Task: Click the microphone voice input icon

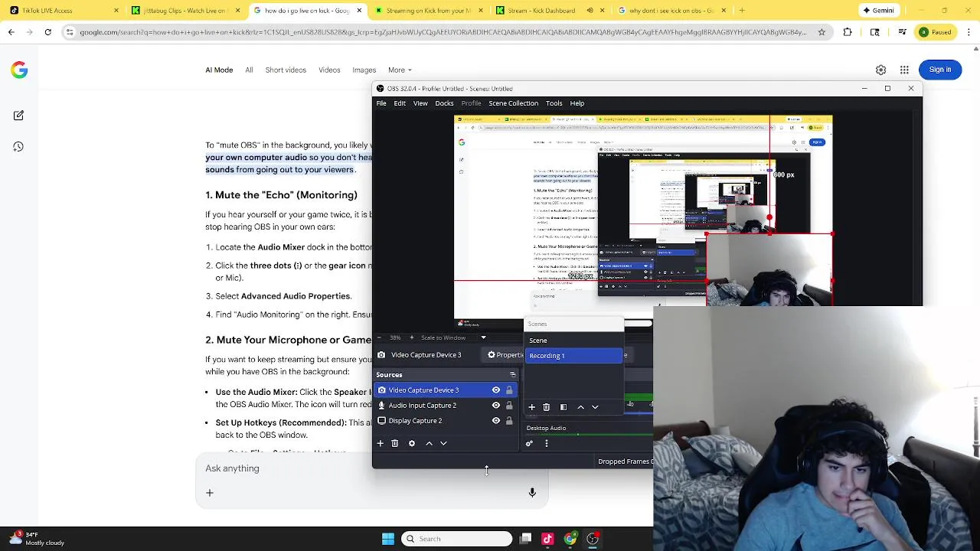Action: pyautogui.click(x=532, y=493)
